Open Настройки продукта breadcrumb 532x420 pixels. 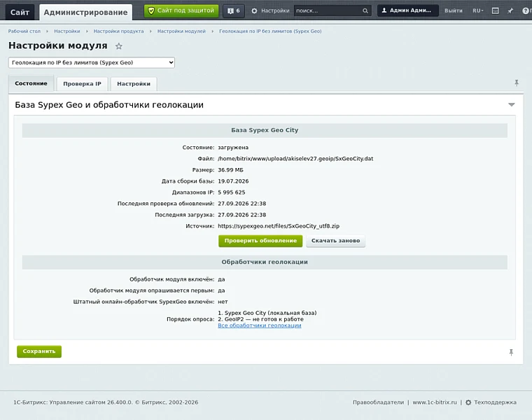tap(118, 31)
